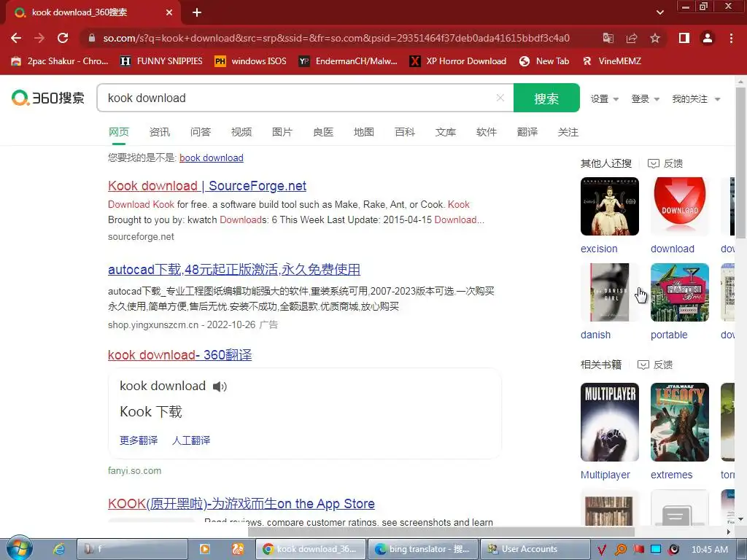Open a new browser tab with plus
The image size is (747, 560).
click(197, 12)
